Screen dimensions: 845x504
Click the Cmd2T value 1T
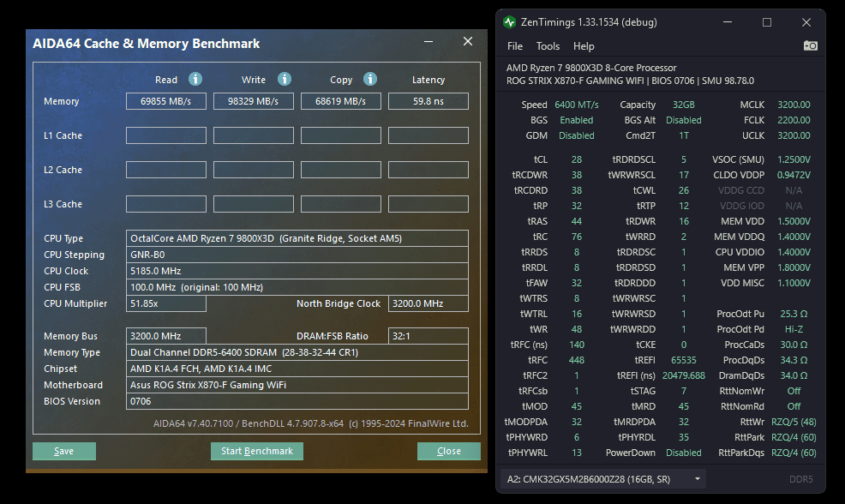[683, 135]
